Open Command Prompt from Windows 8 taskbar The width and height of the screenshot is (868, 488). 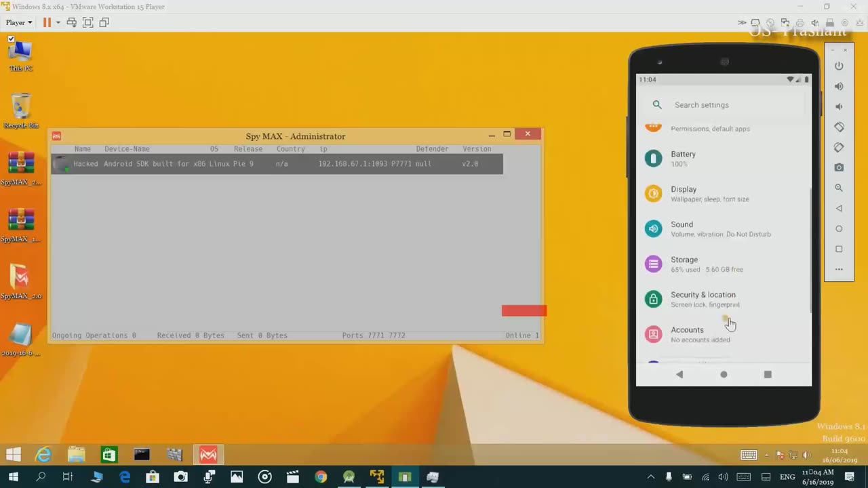pos(142,454)
